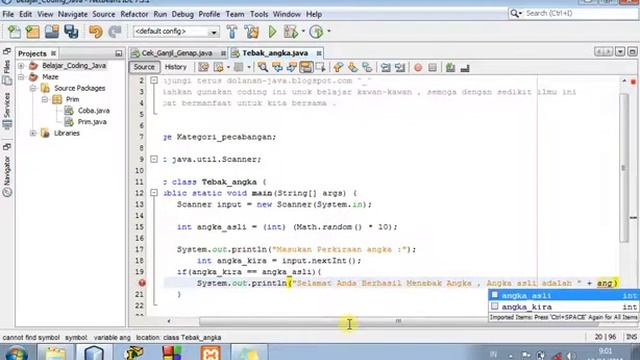Click the Open Project toolbar icon
Screen dimensions: 640x360
(x=52, y=31)
